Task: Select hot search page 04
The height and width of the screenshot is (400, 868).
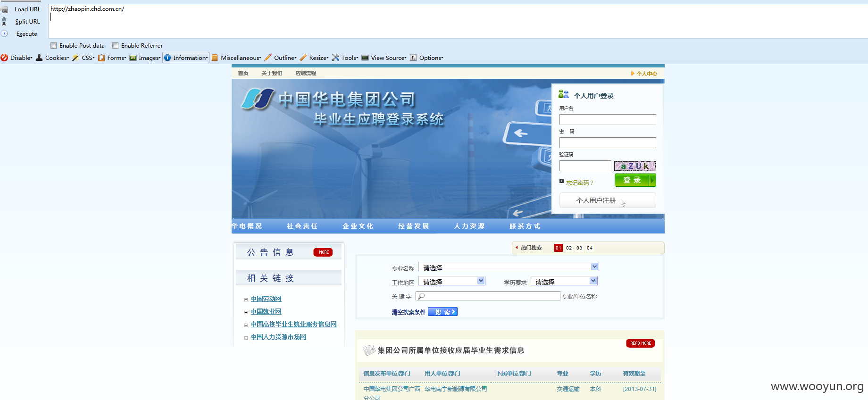Action: coord(590,248)
